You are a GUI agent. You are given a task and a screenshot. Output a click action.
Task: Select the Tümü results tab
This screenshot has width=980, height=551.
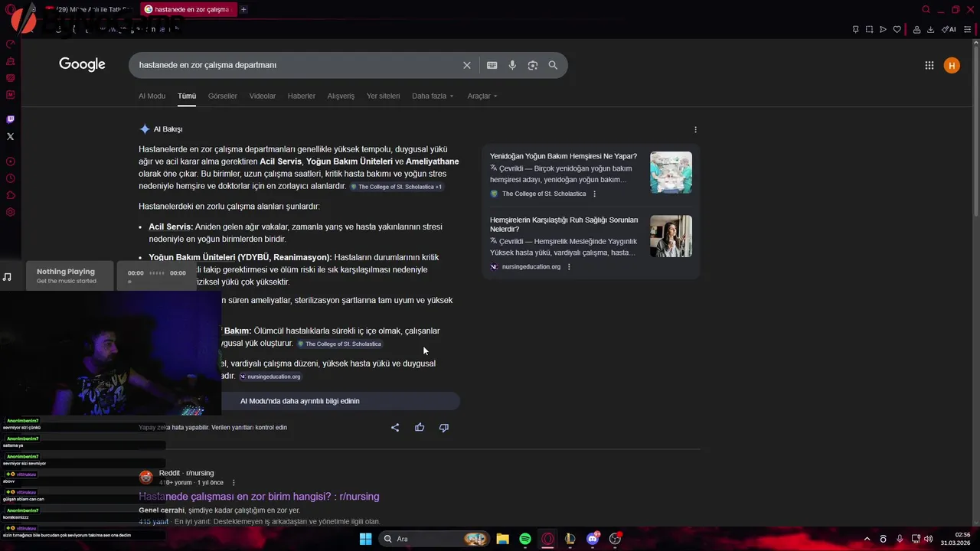pyautogui.click(x=187, y=96)
